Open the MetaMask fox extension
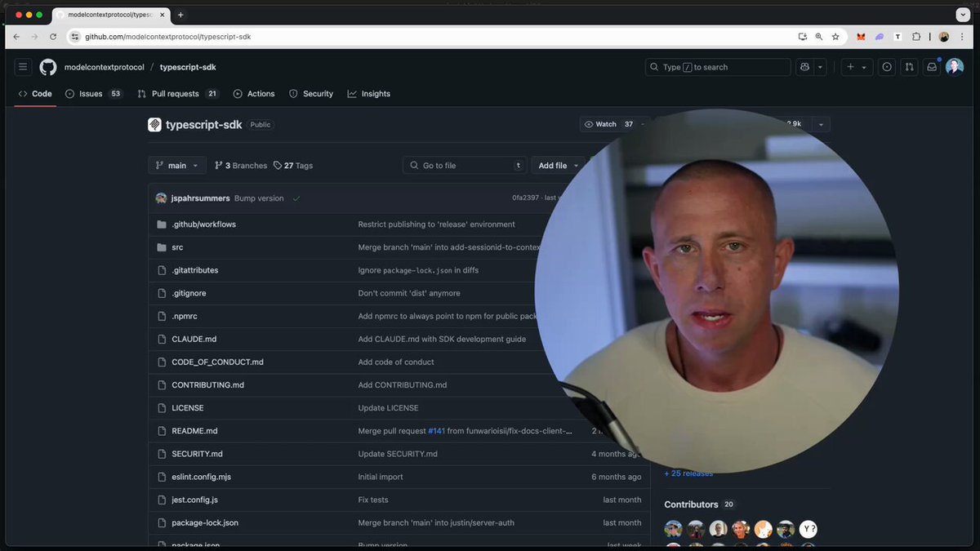This screenshot has width=980, height=551. 861,37
